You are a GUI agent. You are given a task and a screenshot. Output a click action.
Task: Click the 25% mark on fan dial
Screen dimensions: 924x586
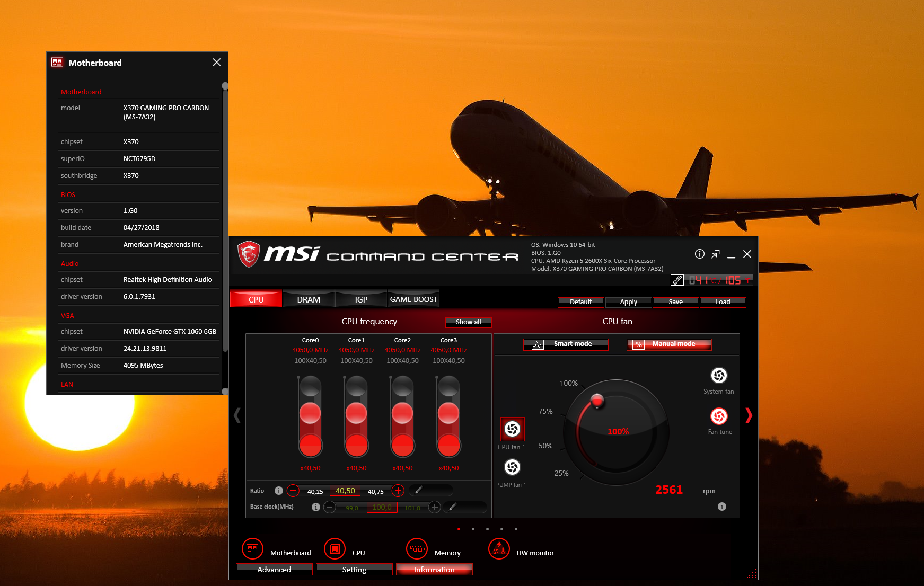point(561,474)
